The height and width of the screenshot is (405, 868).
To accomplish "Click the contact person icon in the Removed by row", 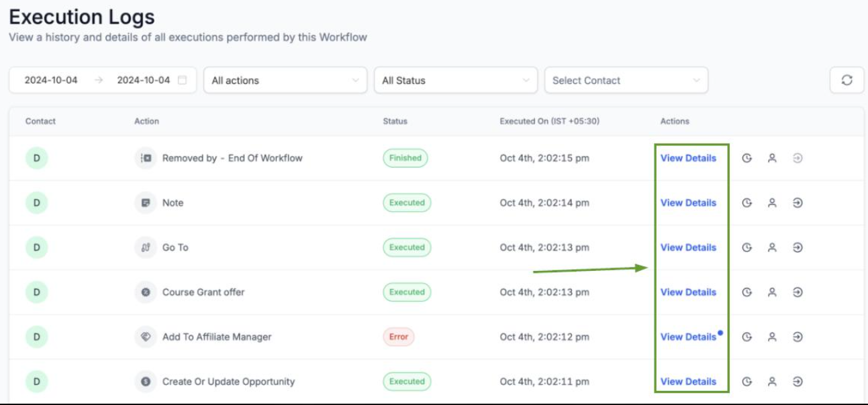I will (x=772, y=158).
